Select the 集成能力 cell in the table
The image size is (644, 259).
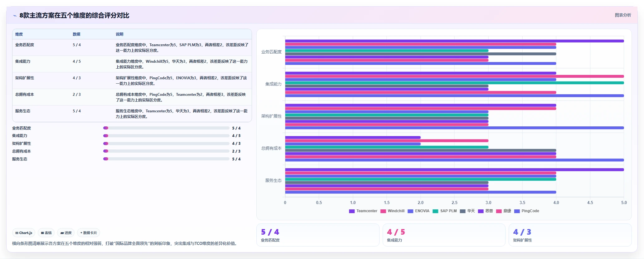[23, 61]
